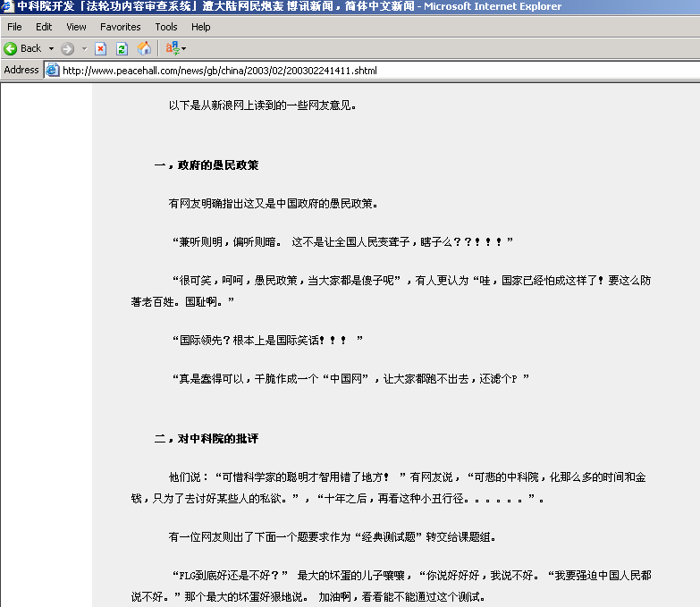
Task: Open the View menu
Action: [76, 27]
